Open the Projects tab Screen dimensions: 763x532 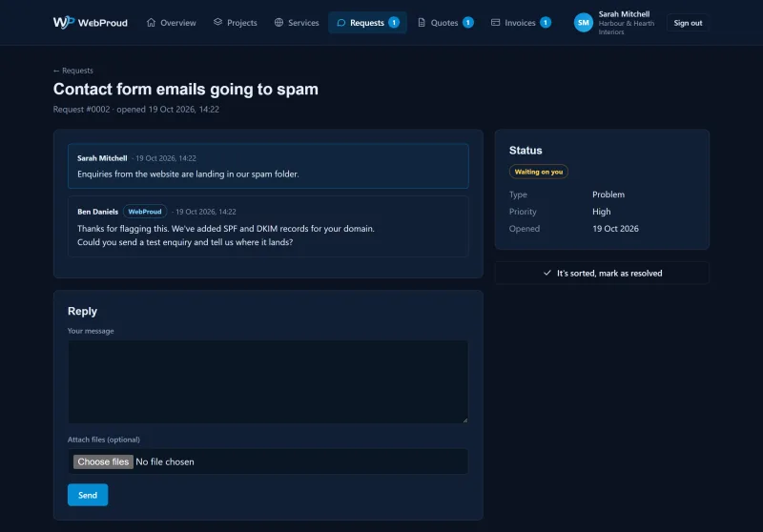click(235, 23)
